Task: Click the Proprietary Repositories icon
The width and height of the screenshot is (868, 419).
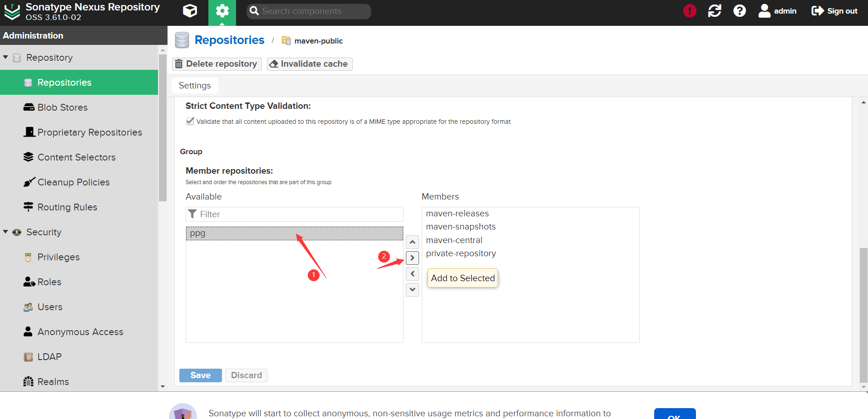Action: pos(29,132)
